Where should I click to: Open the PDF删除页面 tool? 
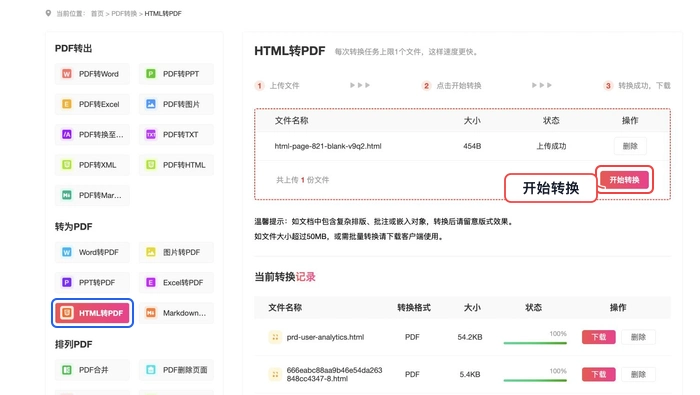(x=176, y=370)
